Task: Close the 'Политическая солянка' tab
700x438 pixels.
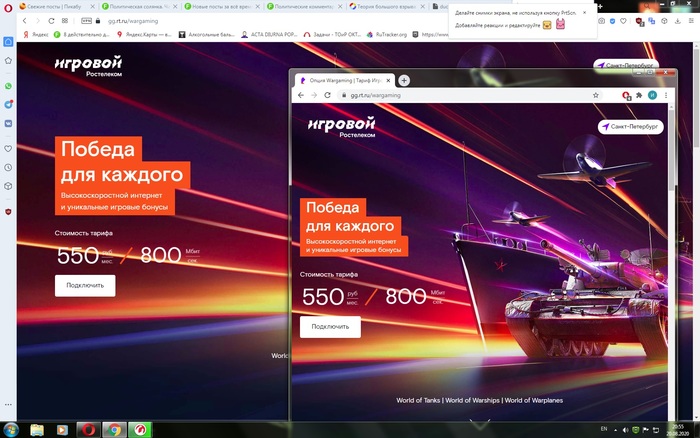Action: tap(175, 7)
